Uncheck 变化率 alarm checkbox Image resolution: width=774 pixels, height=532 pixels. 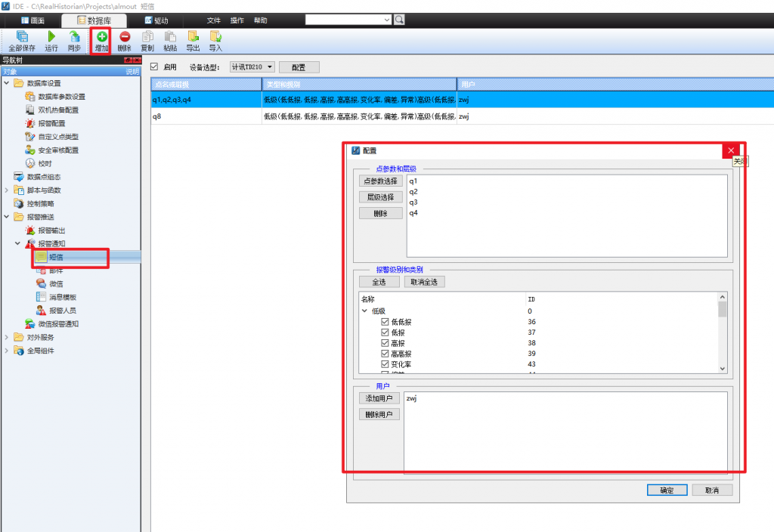pos(385,364)
